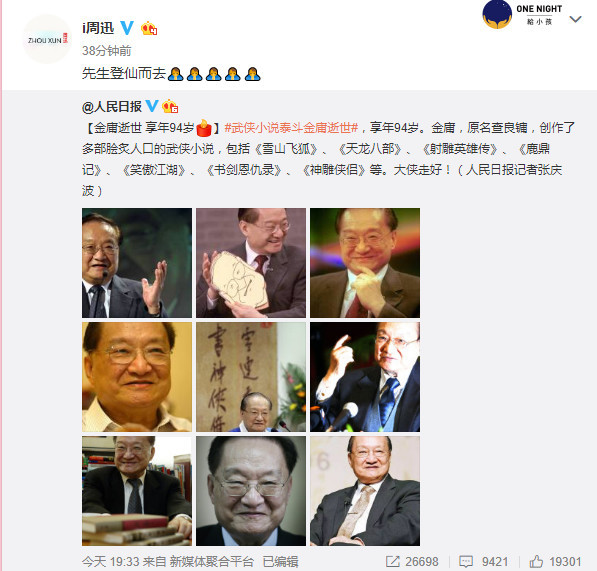
Task: Open the ONE NIGHT logo badge
Action: (x=522, y=14)
